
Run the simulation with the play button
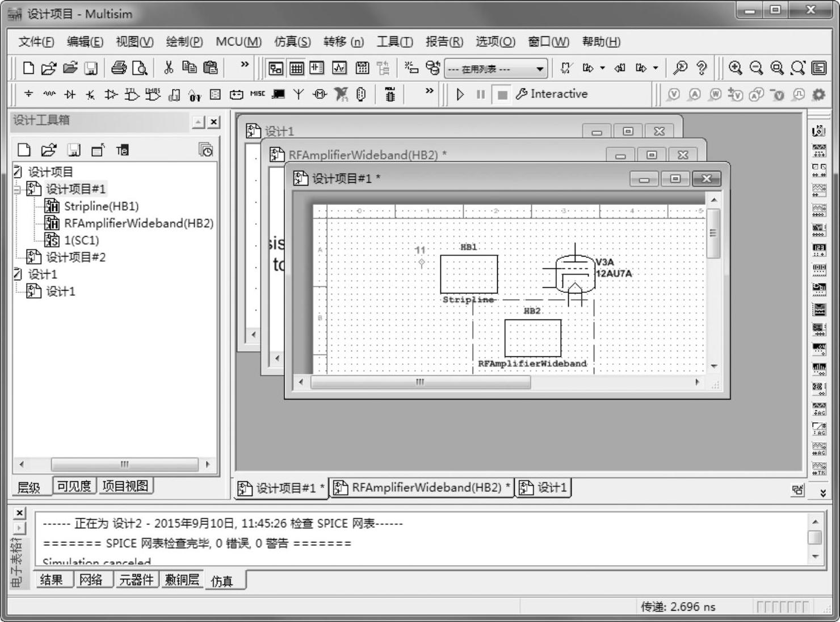(x=460, y=94)
